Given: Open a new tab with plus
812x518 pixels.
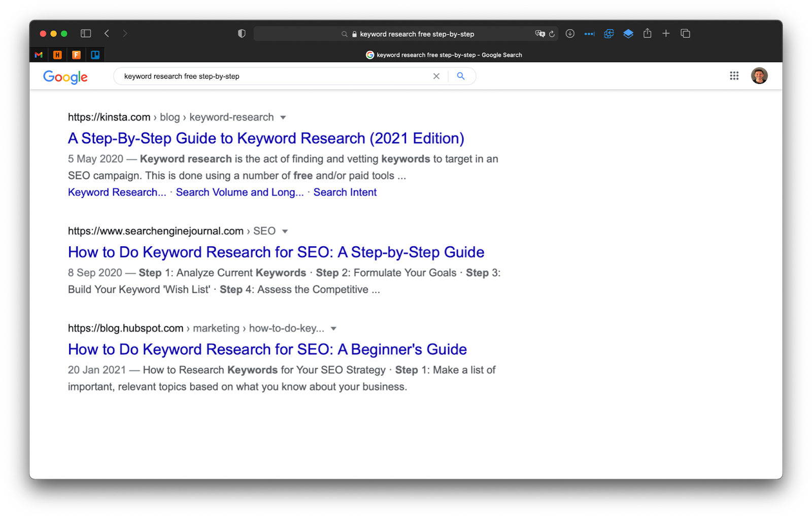Looking at the screenshot, I should click(666, 34).
